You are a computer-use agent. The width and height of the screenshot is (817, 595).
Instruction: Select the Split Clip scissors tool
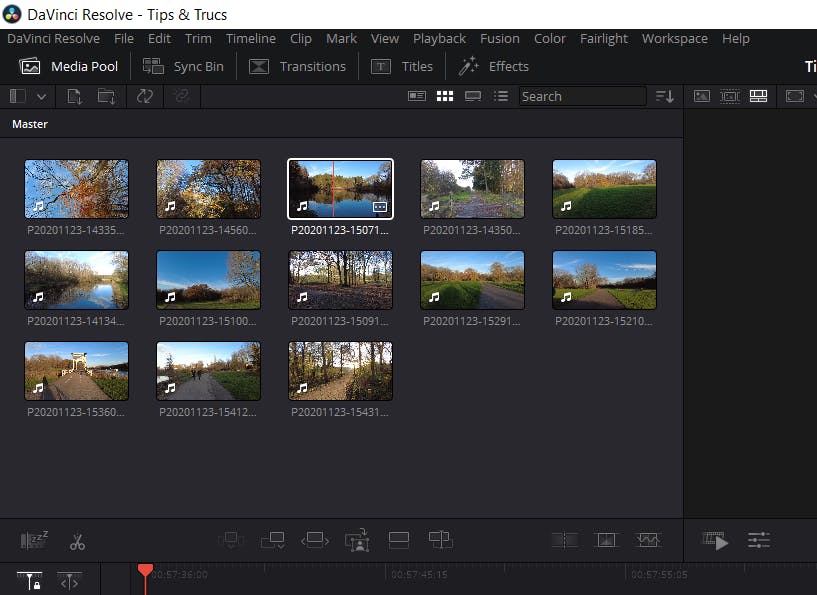(x=77, y=541)
